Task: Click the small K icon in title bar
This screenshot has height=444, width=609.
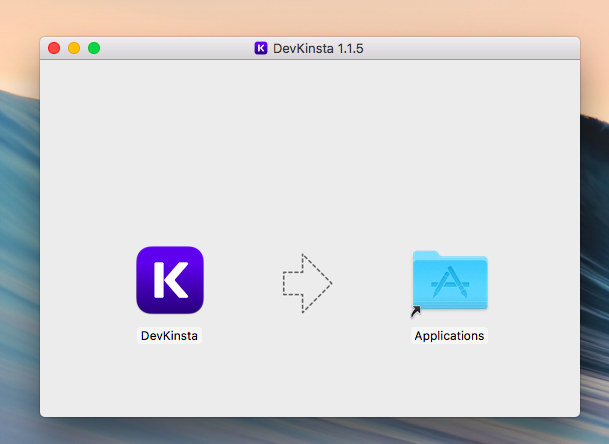Action: click(x=261, y=48)
